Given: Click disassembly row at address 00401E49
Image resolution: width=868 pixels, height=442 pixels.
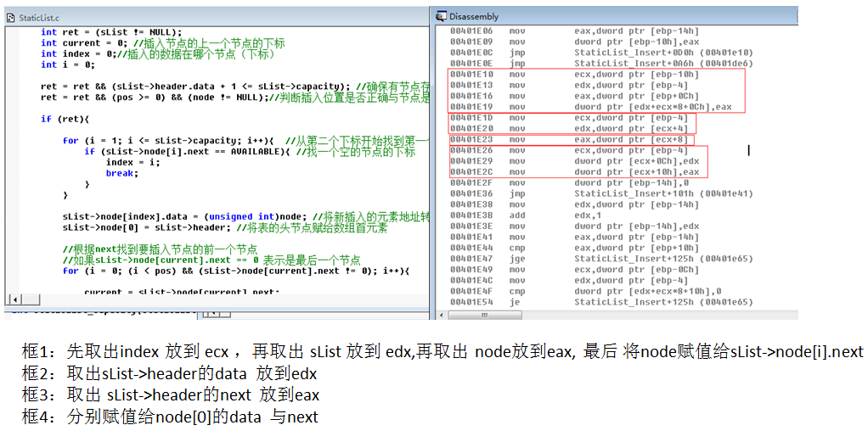Looking at the screenshot, I should pyautogui.click(x=574, y=270).
